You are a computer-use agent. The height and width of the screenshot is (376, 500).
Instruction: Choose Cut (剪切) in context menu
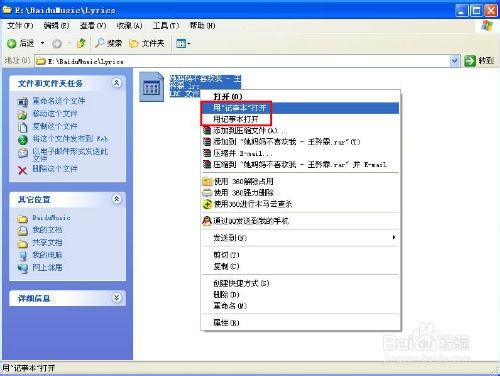click(x=300, y=255)
